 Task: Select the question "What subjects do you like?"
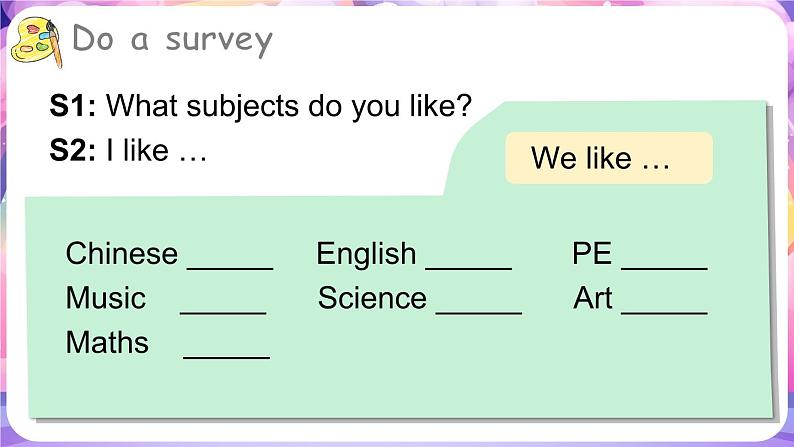[x=288, y=105]
